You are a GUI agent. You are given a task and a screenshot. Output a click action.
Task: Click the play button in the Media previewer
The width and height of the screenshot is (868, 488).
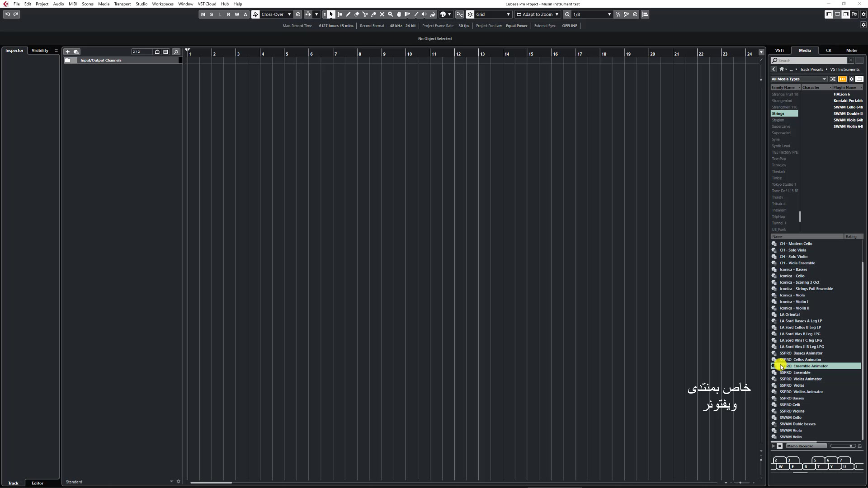click(774, 446)
